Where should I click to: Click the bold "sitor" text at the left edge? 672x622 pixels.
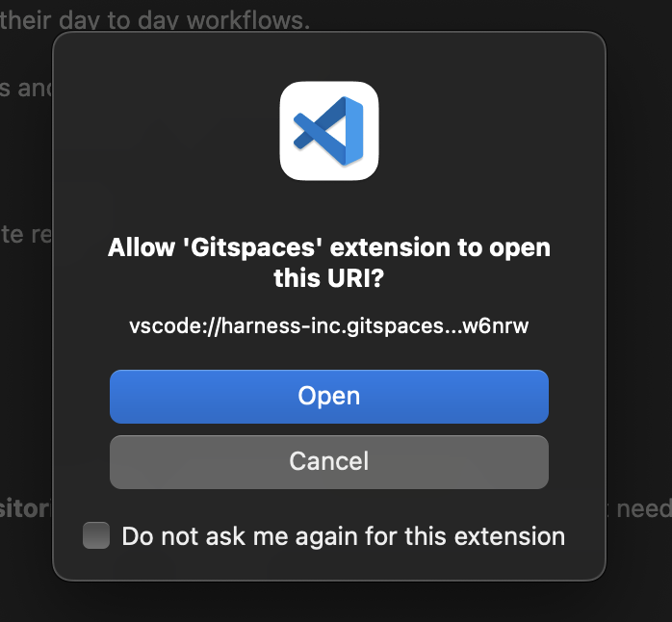coord(24,508)
